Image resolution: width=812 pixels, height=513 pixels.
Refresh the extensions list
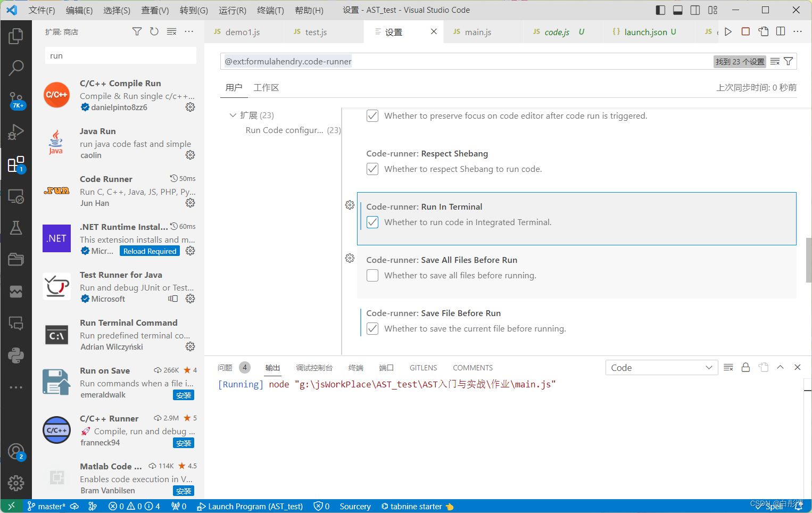154,32
